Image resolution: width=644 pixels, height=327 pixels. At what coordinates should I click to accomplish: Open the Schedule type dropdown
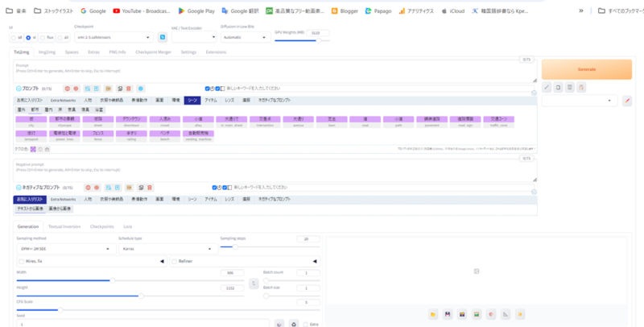pyautogui.click(x=168, y=249)
